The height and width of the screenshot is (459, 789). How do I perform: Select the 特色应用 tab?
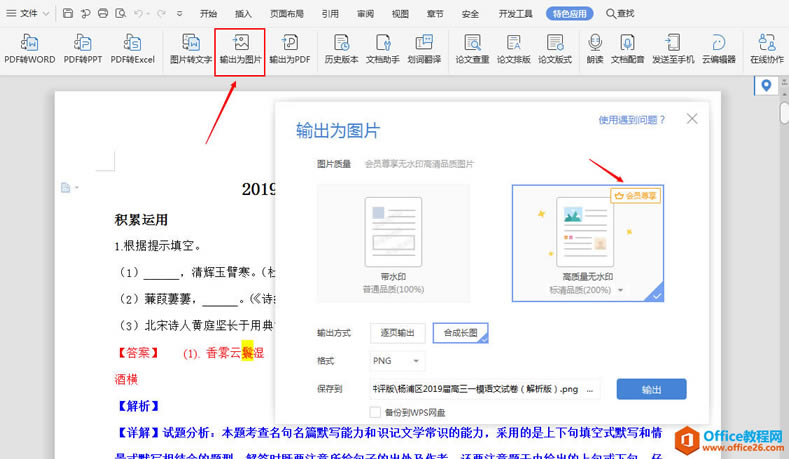tap(570, 14)
